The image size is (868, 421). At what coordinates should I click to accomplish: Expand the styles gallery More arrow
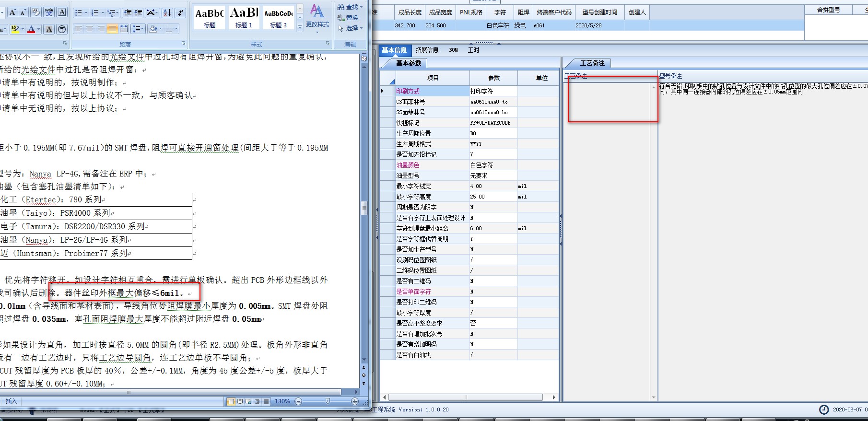pyautogui.click(x=300, y=27)
